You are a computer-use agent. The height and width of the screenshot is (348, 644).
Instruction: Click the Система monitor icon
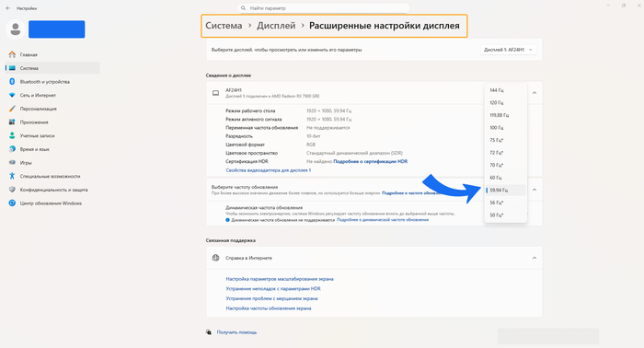[12, 68]
